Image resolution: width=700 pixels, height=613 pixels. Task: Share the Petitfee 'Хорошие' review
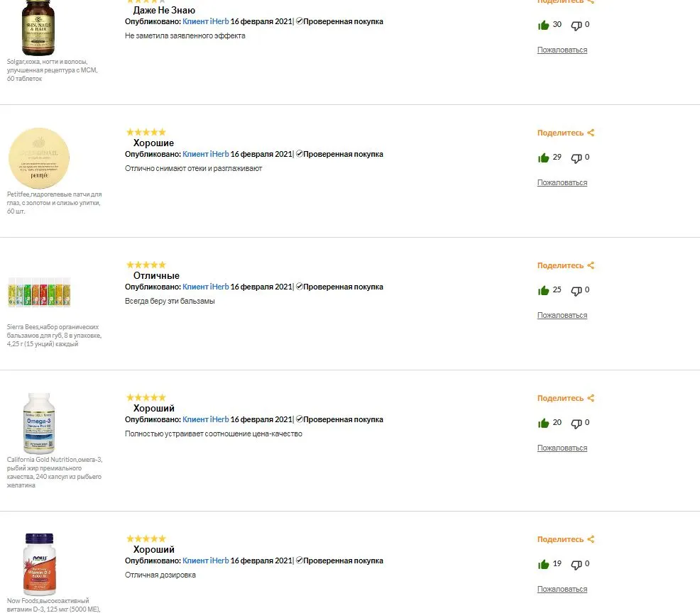coord(566,133)
